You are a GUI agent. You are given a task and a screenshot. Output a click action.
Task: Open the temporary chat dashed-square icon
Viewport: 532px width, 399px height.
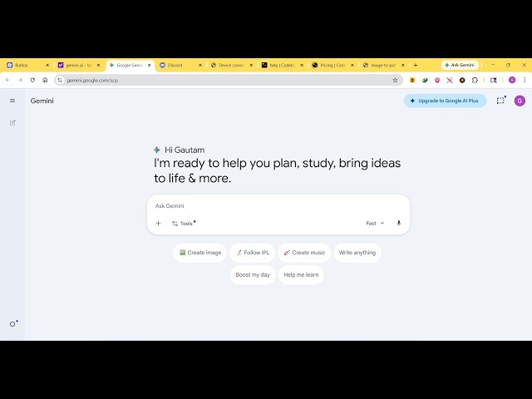(500, 101)
